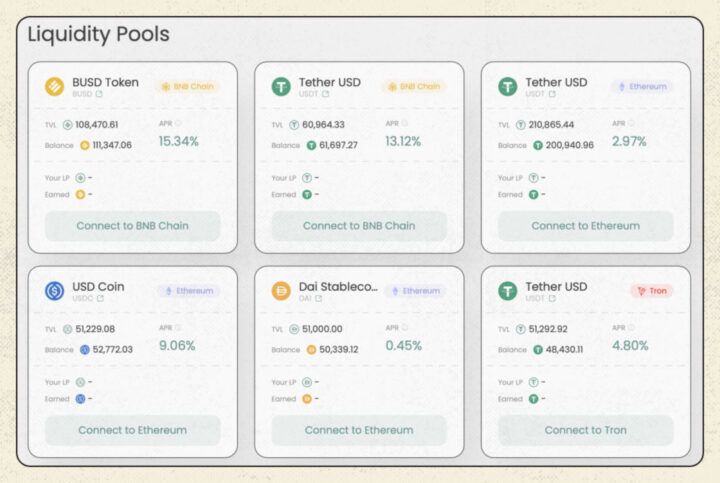Open the external link icon next to USDC ticker

pos(100,298)
